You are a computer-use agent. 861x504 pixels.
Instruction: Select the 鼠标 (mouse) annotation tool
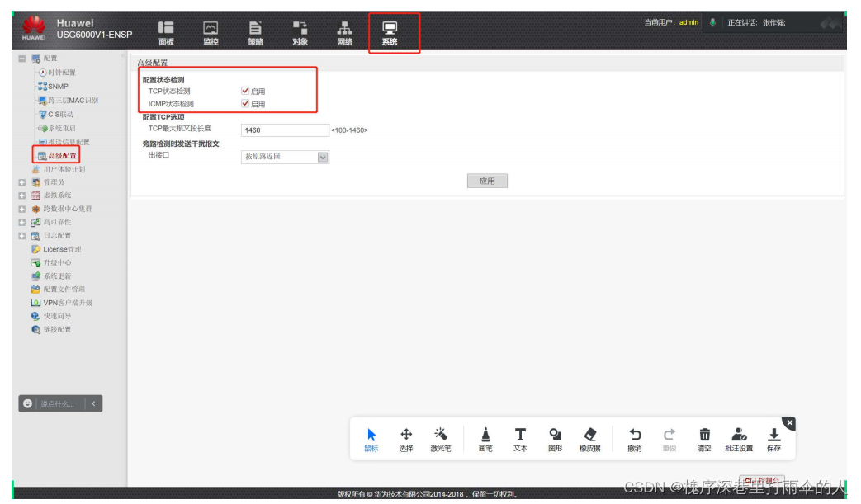pyautogui.click(x=371, y=440)
